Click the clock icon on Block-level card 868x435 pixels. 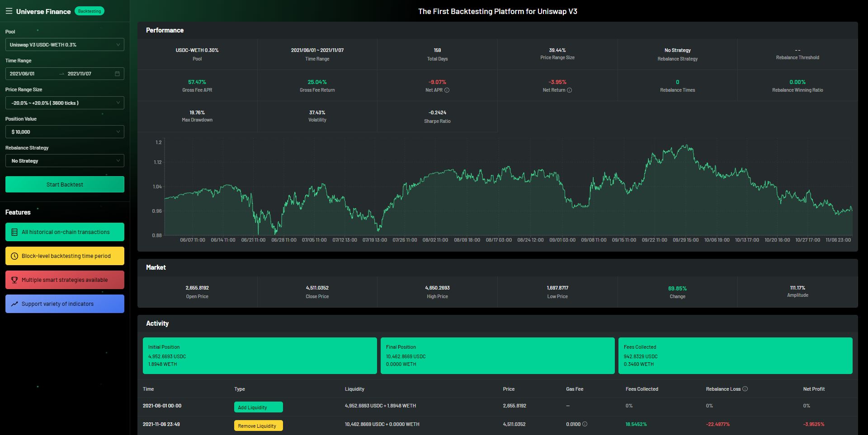(x=14, y=256)
